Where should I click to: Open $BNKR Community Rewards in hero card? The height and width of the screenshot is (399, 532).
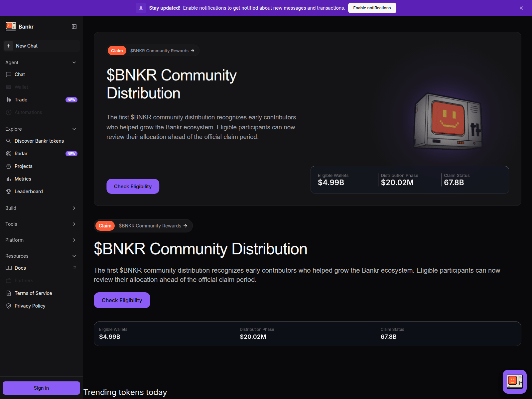point(162,51)
